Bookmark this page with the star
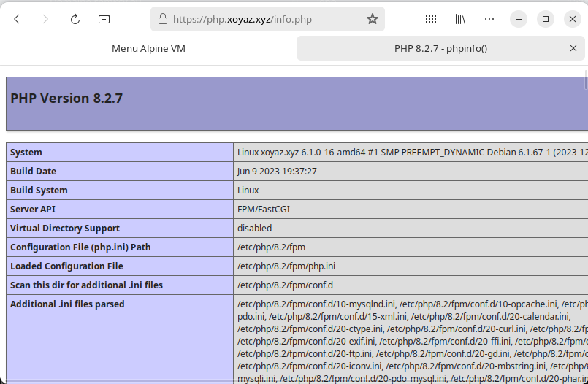 pos(373,19)
